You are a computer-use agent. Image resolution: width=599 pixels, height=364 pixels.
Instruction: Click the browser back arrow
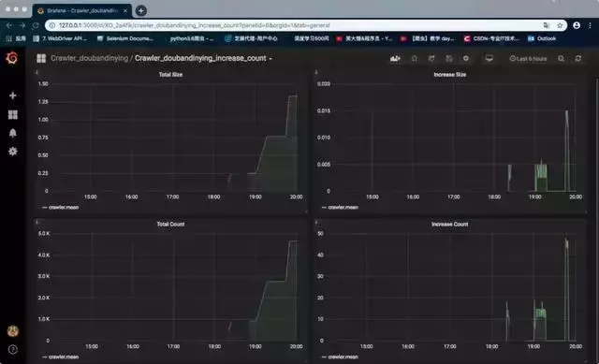coord(9,25)
